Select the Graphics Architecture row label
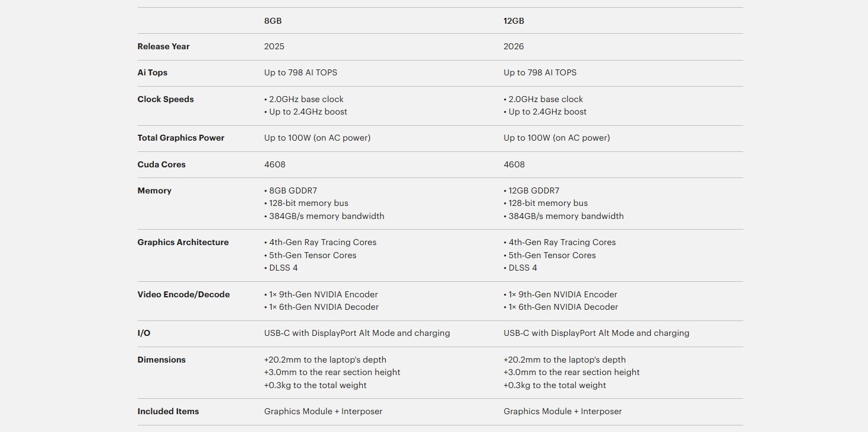The width and height of the screenshot is (868, 432). point(183,242)
